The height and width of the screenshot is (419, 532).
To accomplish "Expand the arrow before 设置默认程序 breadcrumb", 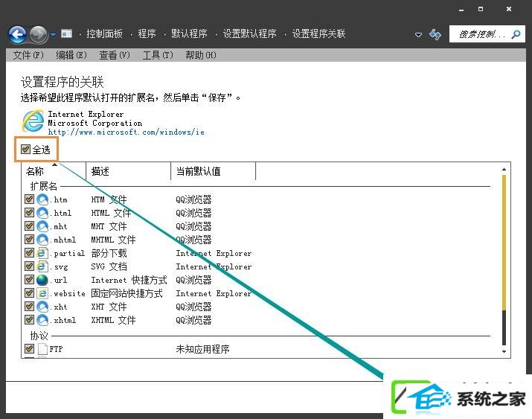I will (x=216, y=34).
